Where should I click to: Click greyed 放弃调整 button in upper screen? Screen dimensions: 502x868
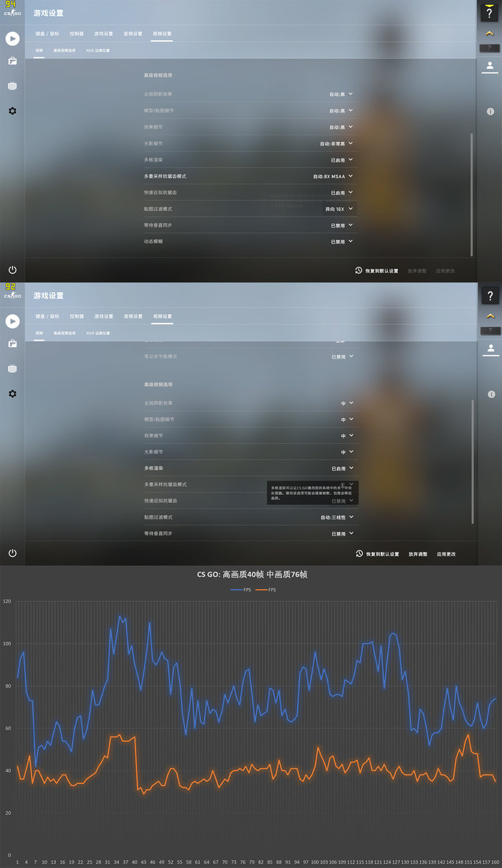coord(417,271)
